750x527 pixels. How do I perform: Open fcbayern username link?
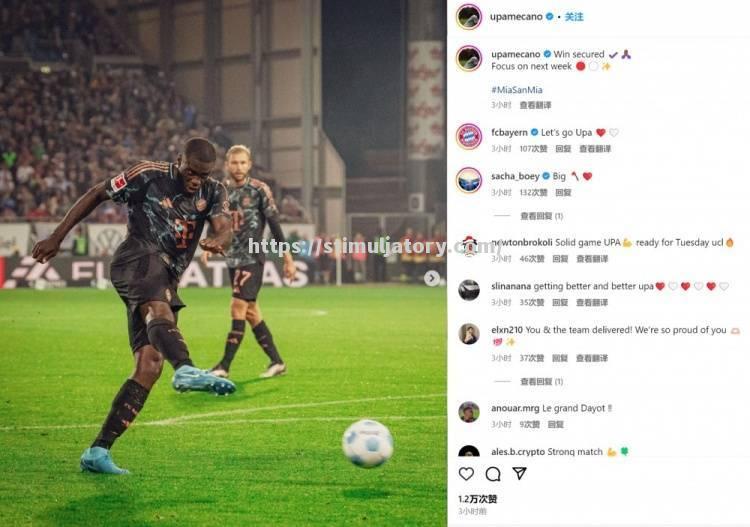click(x=509, y=132)
